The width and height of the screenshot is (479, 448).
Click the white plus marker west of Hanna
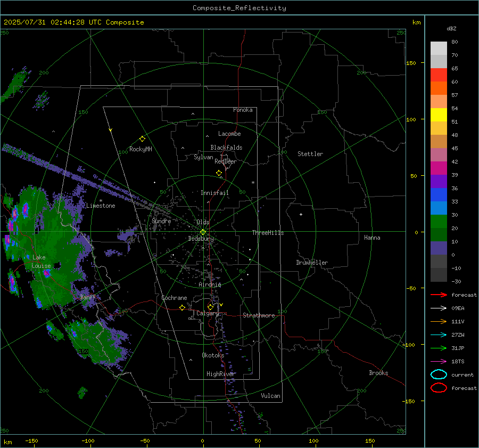point(301,214)
